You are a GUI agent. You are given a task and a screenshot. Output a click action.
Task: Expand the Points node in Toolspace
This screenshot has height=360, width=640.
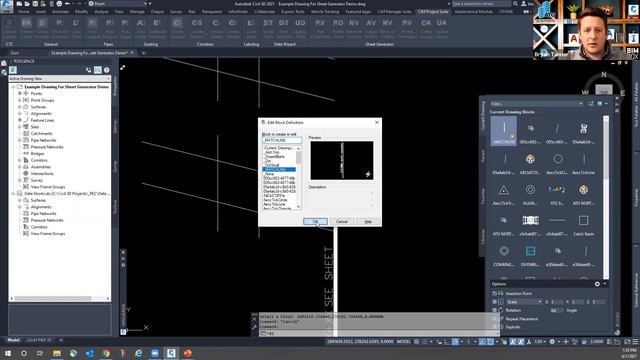tap(20, 93)
